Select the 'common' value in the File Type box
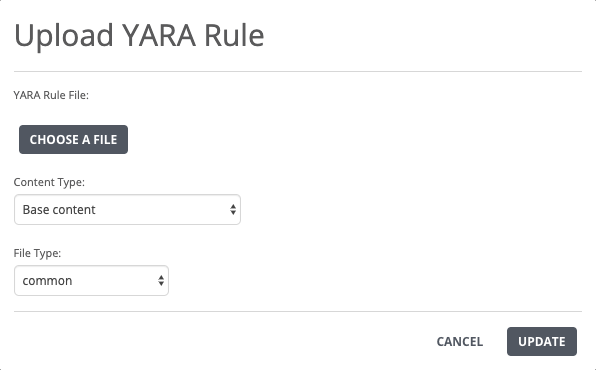This screenshot has height=370, width=596. point(47,281)
